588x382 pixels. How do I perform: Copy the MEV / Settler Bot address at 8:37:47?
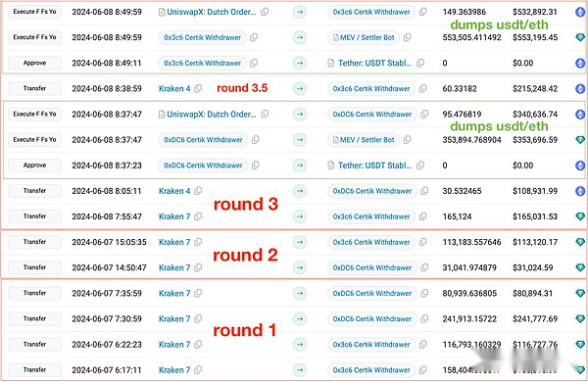tap(407, 139)
